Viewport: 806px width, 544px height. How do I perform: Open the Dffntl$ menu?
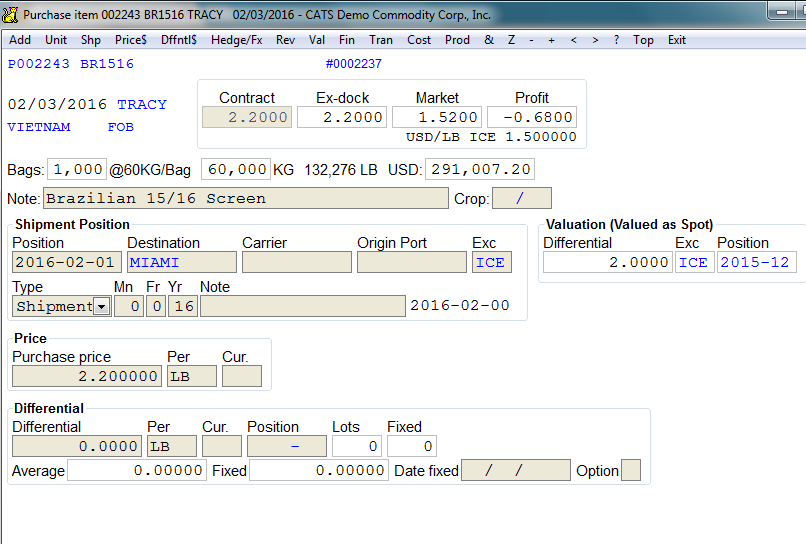pyautogui.click(x=178, y=40)
